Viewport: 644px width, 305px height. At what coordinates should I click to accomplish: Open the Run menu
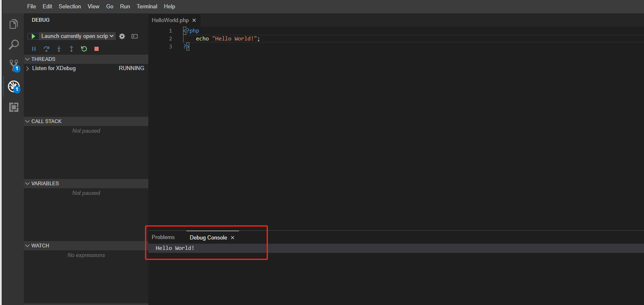coord(125,6)
